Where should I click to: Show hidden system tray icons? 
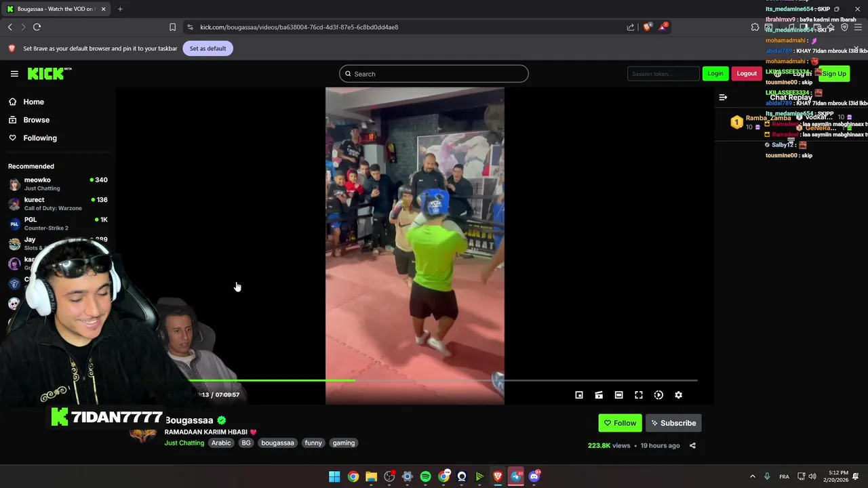coord(752,476)
